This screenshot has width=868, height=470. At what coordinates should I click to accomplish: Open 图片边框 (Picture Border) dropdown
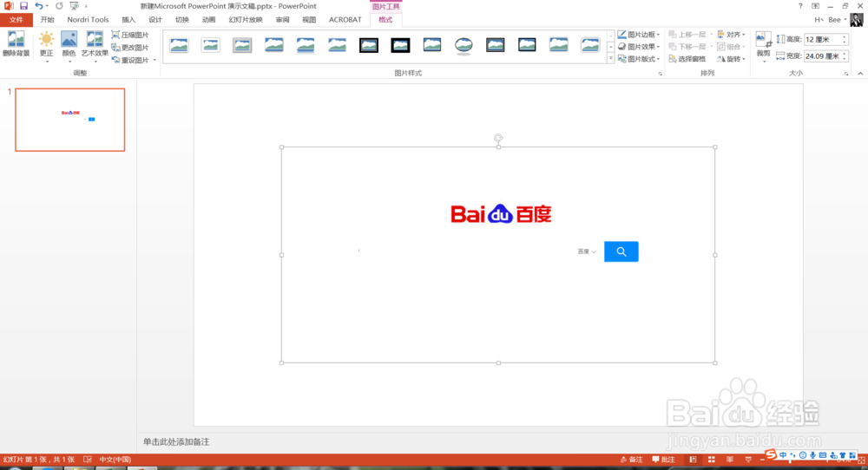(639, 35)
